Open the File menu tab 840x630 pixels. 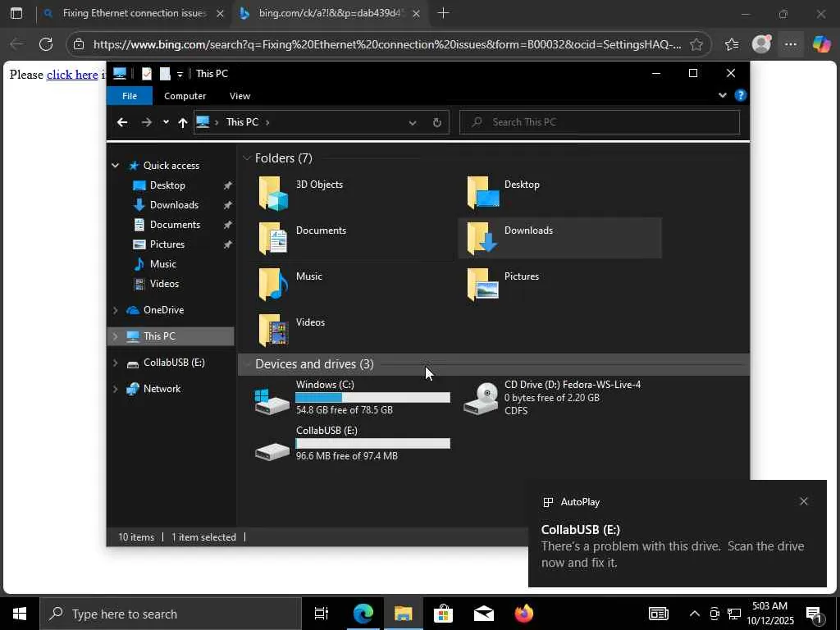(x=130, y=96)
